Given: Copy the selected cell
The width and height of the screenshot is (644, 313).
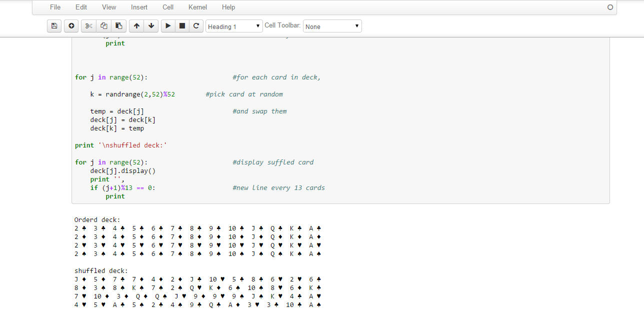Looking at the screenshot, I should click(103, 26).
